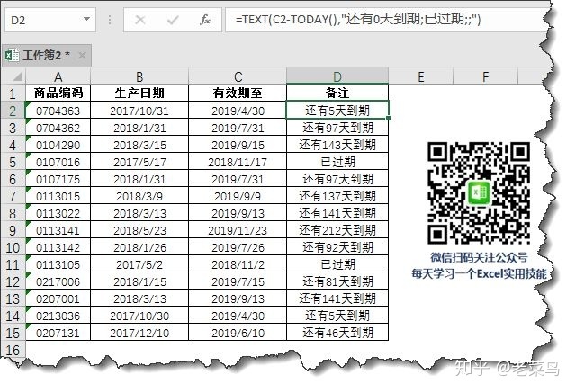Select column C header

[x=238, y=76]
